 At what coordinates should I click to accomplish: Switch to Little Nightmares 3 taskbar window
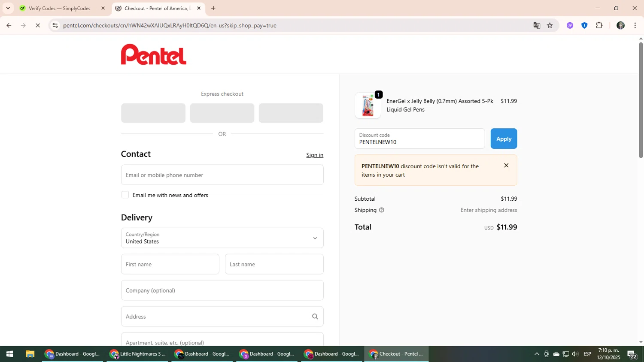coord(137,354)
